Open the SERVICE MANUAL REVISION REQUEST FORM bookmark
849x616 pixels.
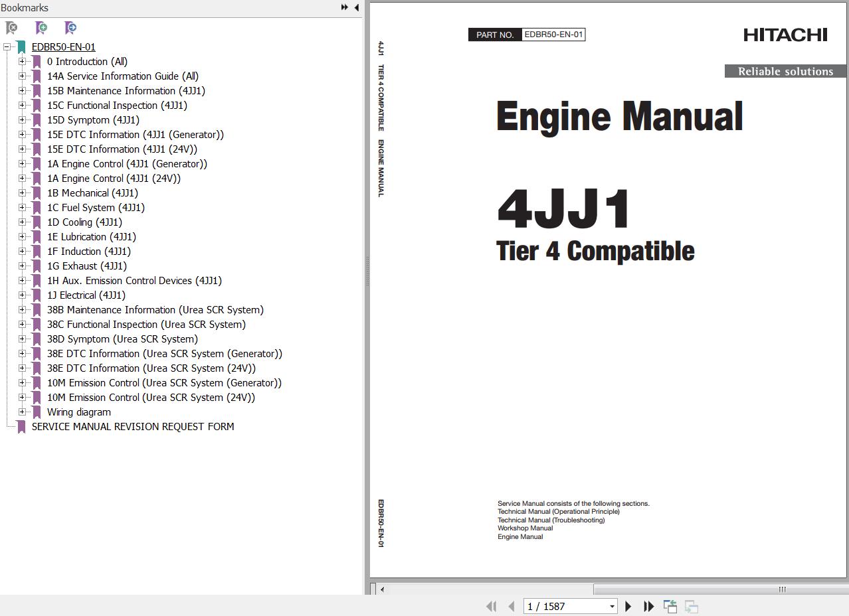coord(133,427)
